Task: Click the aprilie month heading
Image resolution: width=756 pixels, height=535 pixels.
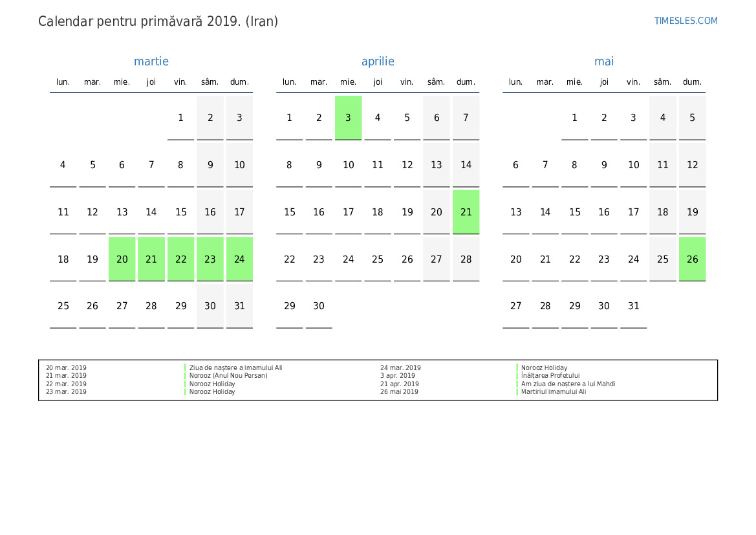Action: (x=378, y=61)
